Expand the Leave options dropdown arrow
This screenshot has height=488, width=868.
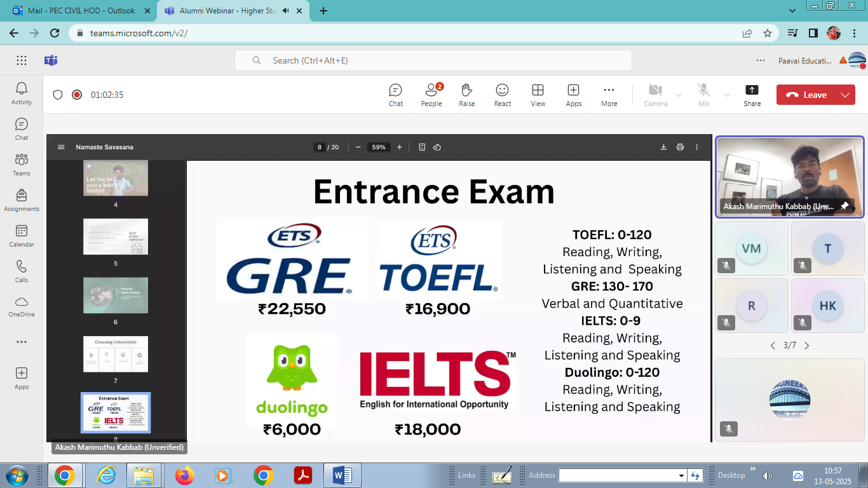pyautogui.click(x=844, y=95)
